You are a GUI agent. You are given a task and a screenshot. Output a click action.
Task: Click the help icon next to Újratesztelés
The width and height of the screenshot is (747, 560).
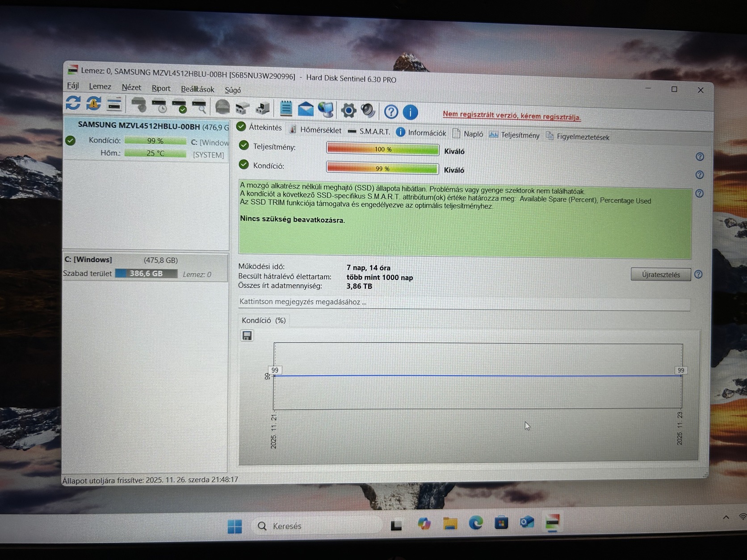698,275
